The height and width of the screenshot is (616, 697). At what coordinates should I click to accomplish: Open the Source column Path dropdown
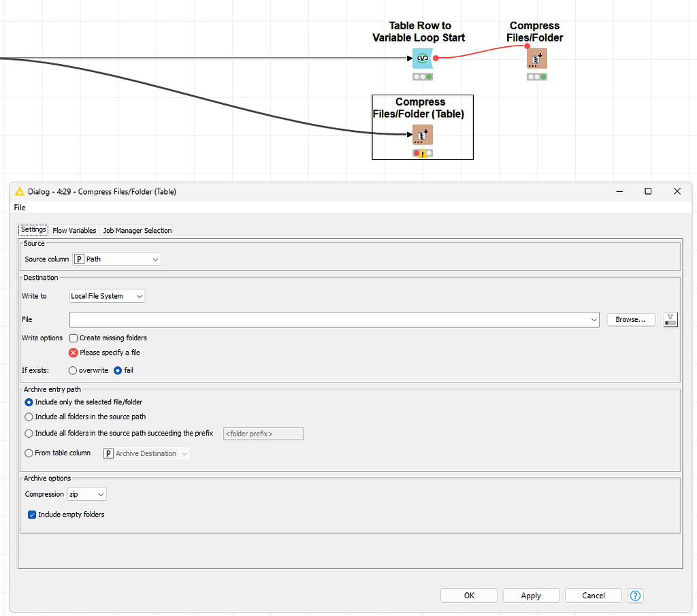(x=117, y=259)
